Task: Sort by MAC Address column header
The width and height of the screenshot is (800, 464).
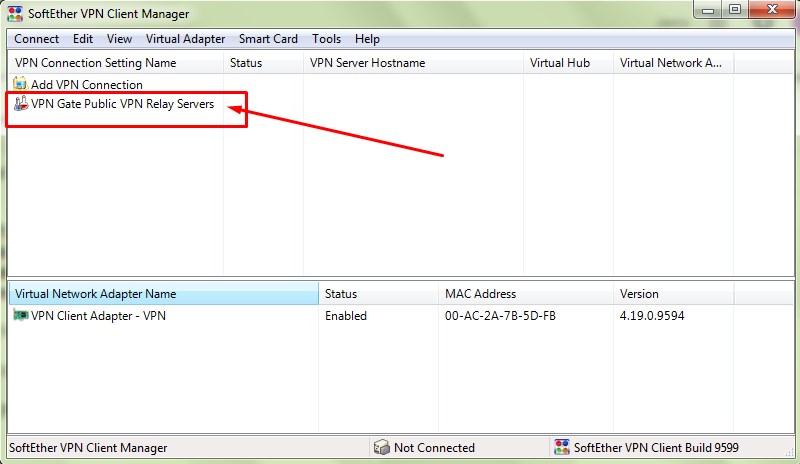Action: 526,294
